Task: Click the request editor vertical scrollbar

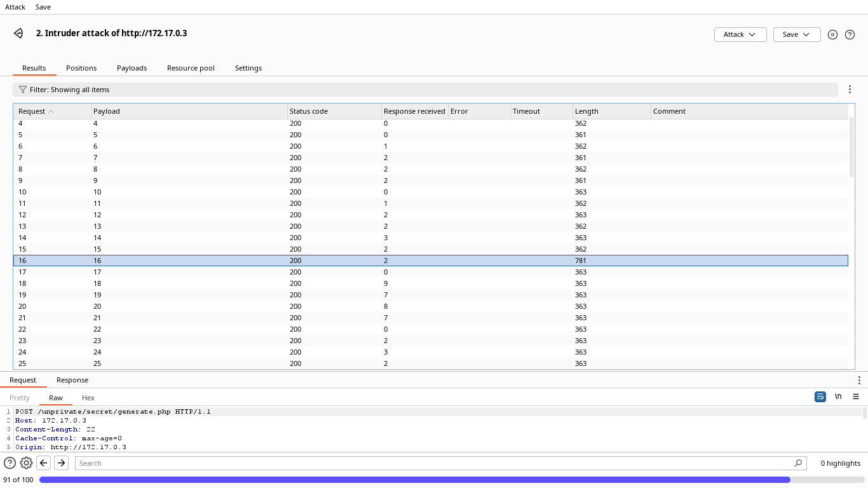Action: [x=865, y=413]
